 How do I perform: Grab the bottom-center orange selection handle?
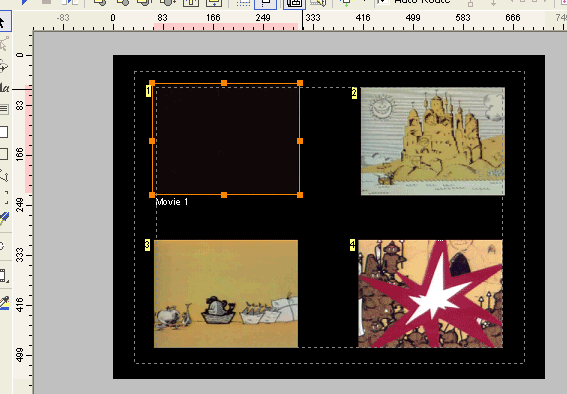[x=224, y=195]
